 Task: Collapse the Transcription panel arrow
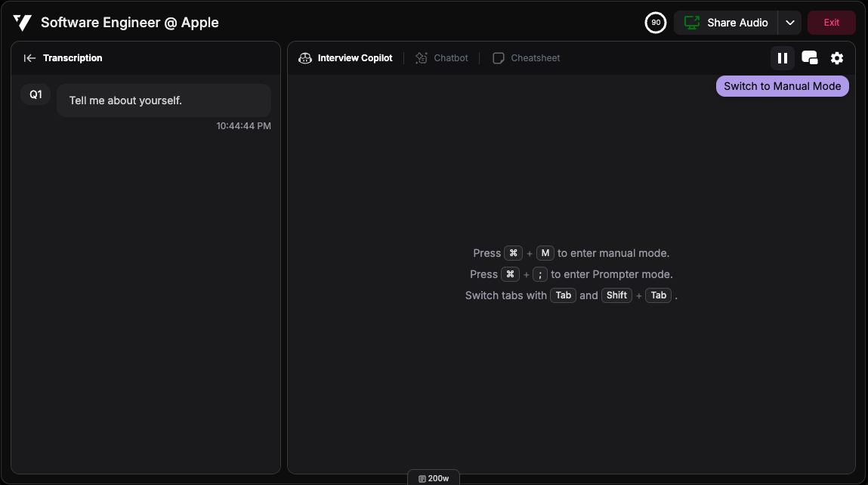[29, 58]
